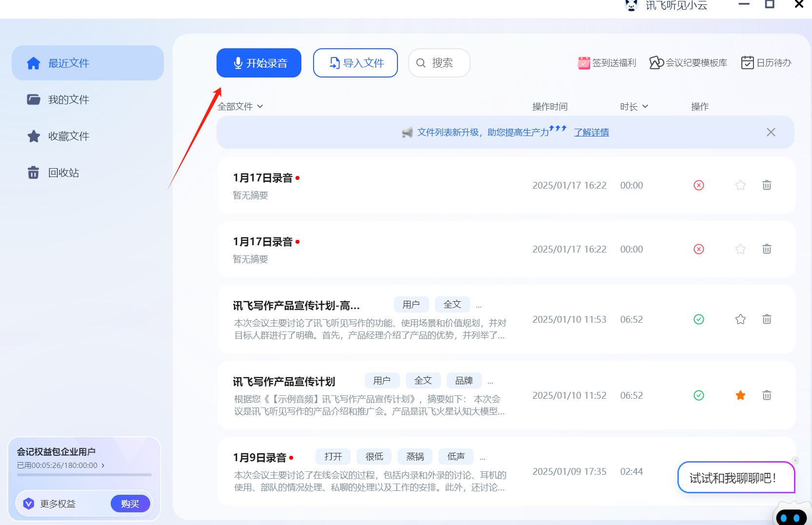Screen dimensions: 812x525
Task: Follow the 了解详情 link in the banner
Action: (x=592, y=132)
